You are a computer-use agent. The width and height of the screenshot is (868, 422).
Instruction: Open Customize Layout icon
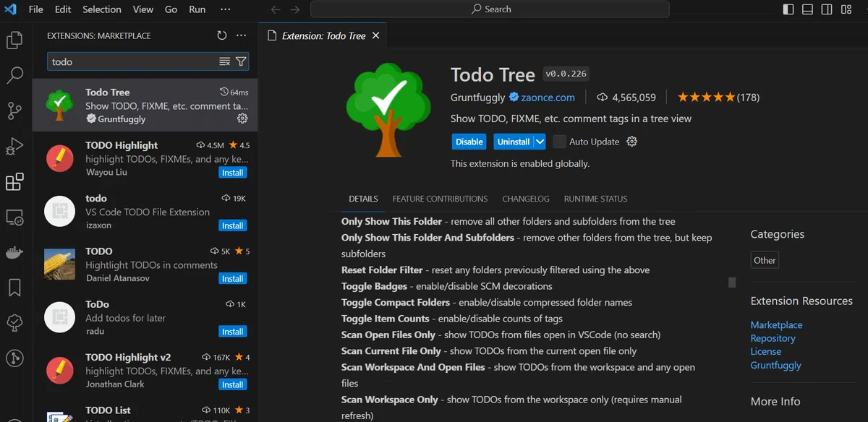[846, 9]
